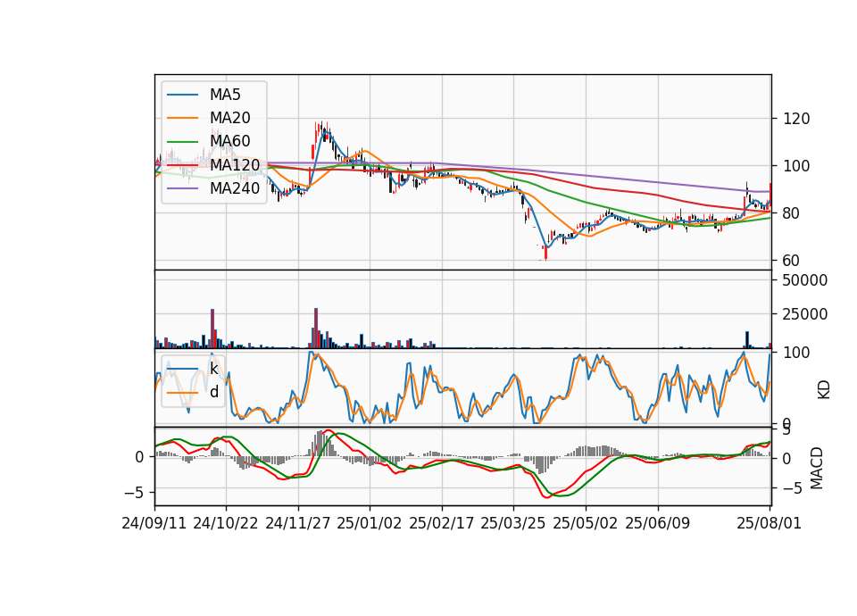Viewport: 857px width, 616px height.
Task: Click the 25/02/17 date axis label
Action: pyautogui.click(x=442, y=523)
